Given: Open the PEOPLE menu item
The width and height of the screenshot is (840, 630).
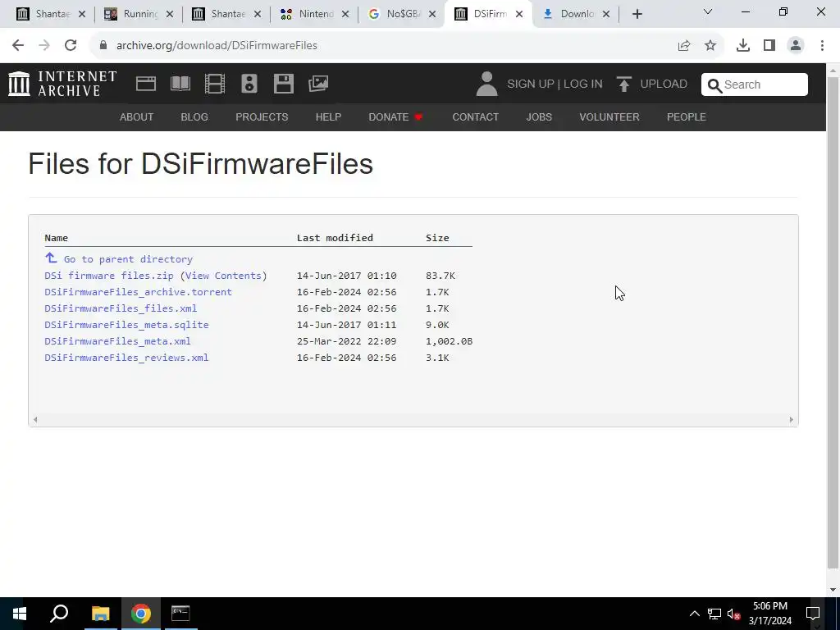Looking at the screenshot, I should coord(687,116).
